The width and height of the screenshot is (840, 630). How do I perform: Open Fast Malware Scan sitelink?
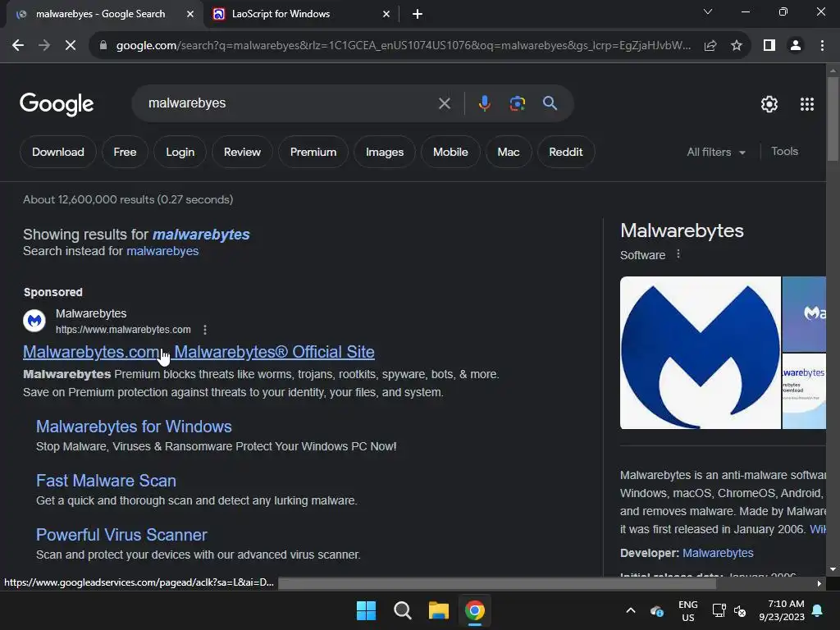point(106,481)
